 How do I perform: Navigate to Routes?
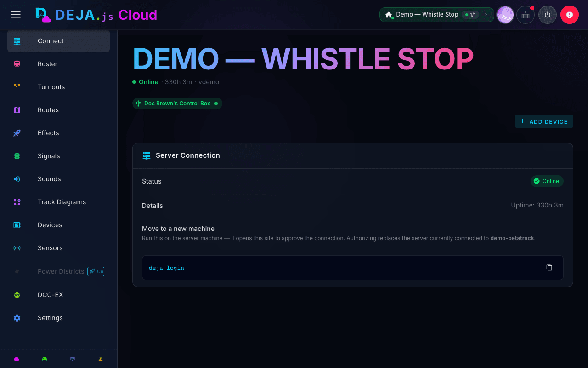[x=58, y=110]
